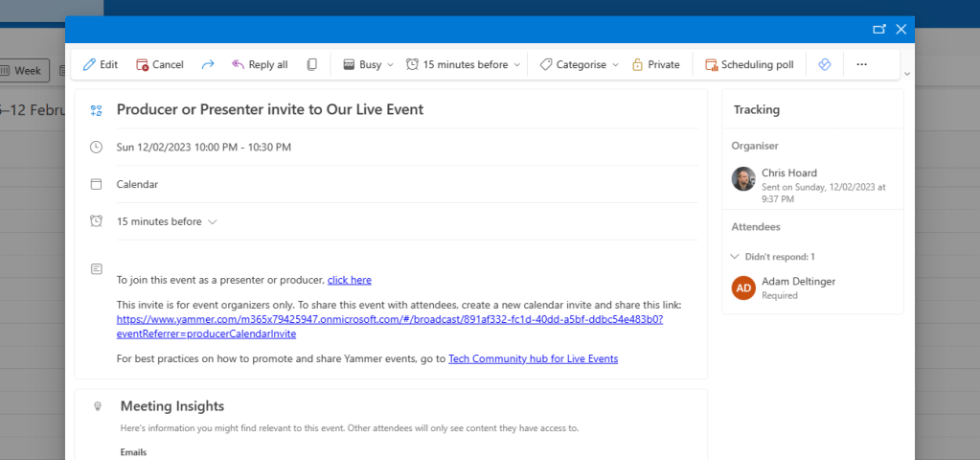Click the duplicate event icon
980x460 pixels.
pos(311,65)
